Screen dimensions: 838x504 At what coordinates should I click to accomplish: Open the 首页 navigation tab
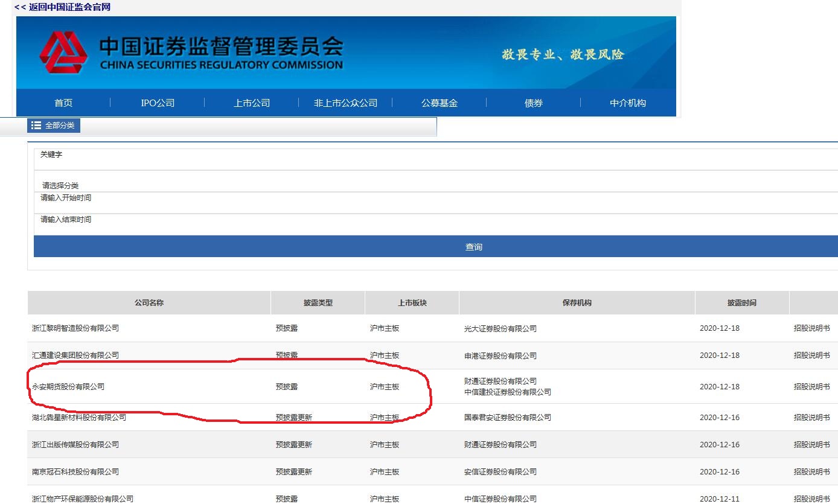click(x=63, y=103)
